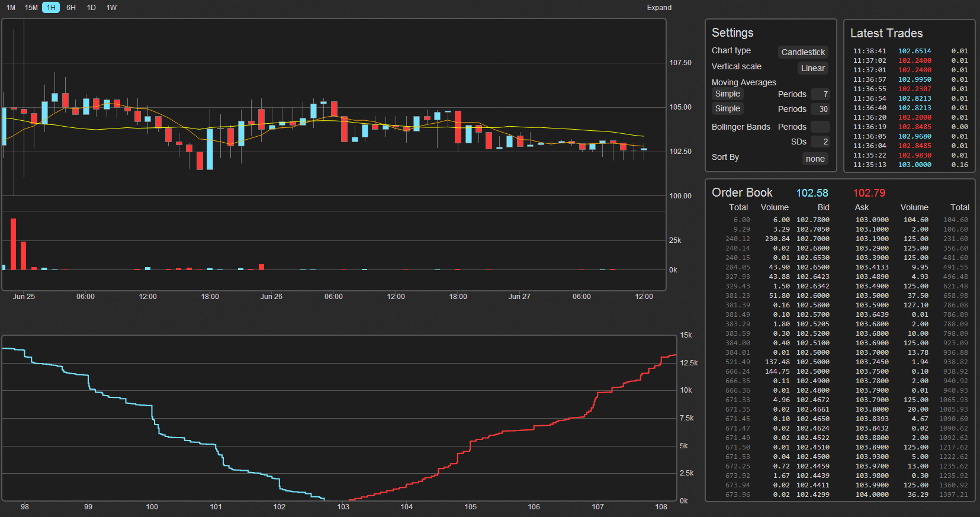Click the 105.00 price axis label

pos(680,107)
